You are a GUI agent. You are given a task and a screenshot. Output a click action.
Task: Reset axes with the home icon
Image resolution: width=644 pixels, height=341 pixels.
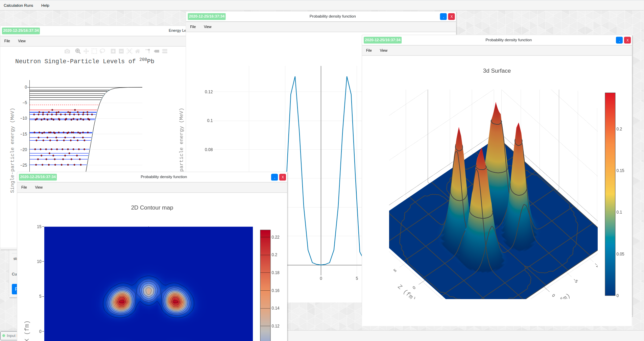click(138, 51)
